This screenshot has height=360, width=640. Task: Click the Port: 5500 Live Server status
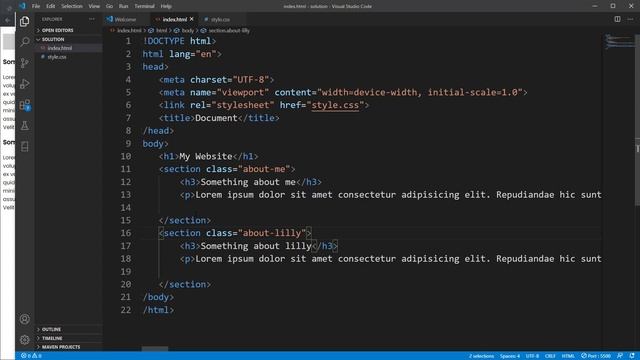pyautogui.click(x=596, y=356)
